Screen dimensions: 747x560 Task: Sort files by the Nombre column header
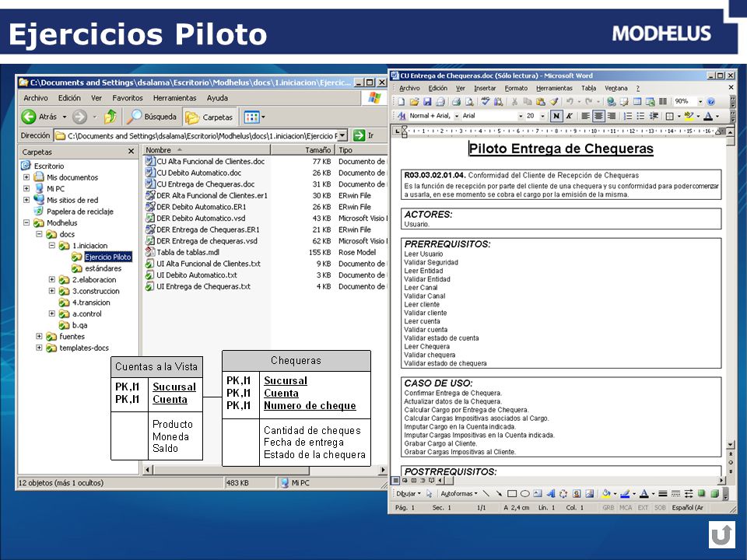click(x=206, y=150)
